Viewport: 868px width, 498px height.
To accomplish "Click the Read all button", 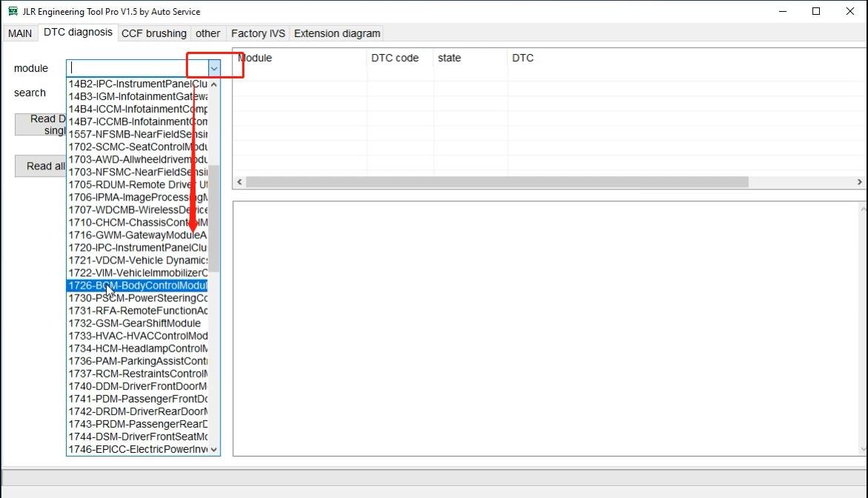I will 41,166.
